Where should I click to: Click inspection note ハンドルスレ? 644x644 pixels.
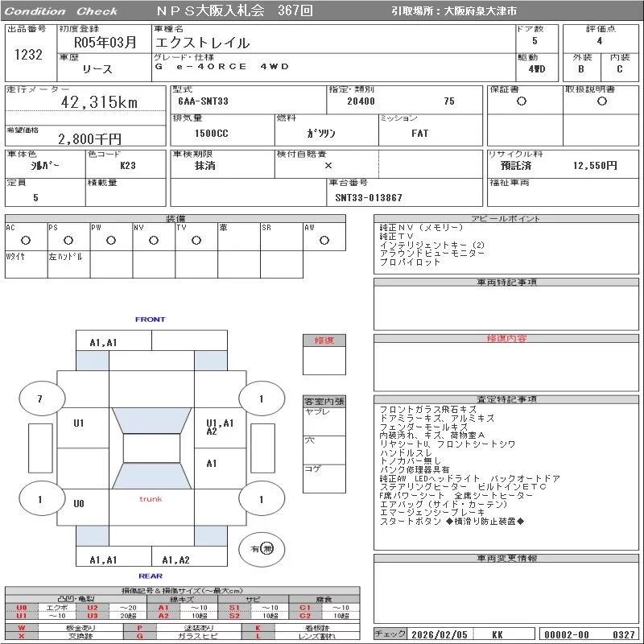tap(406, 452)
